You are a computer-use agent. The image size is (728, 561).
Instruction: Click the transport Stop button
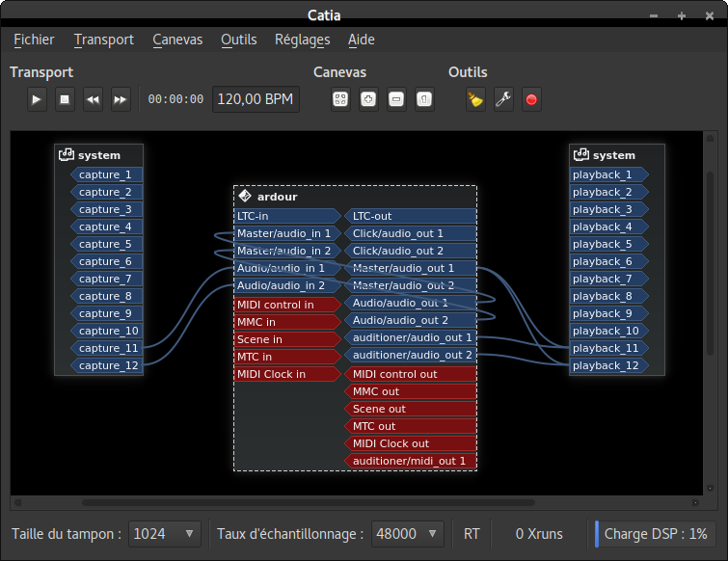[x=65, y=99]
